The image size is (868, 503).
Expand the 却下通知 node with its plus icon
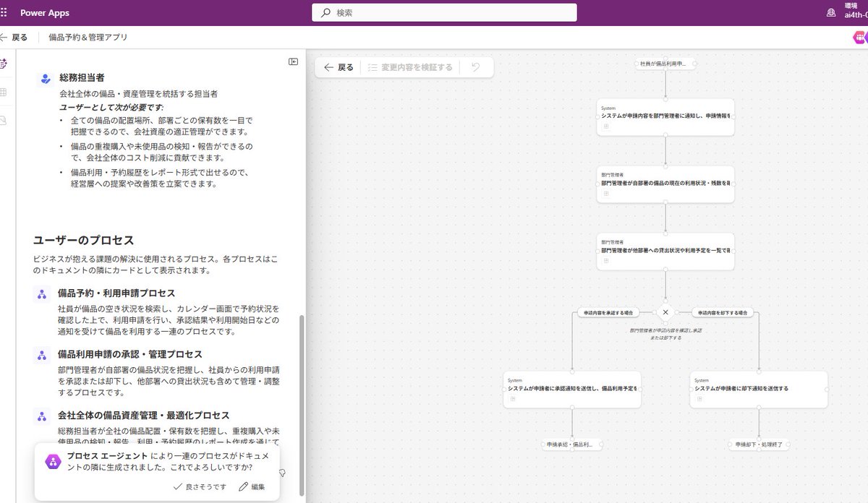click(x=698, y=397)
